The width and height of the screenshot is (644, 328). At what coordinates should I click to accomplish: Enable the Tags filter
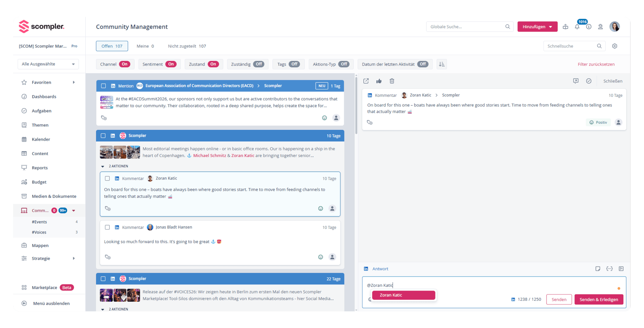294,64
